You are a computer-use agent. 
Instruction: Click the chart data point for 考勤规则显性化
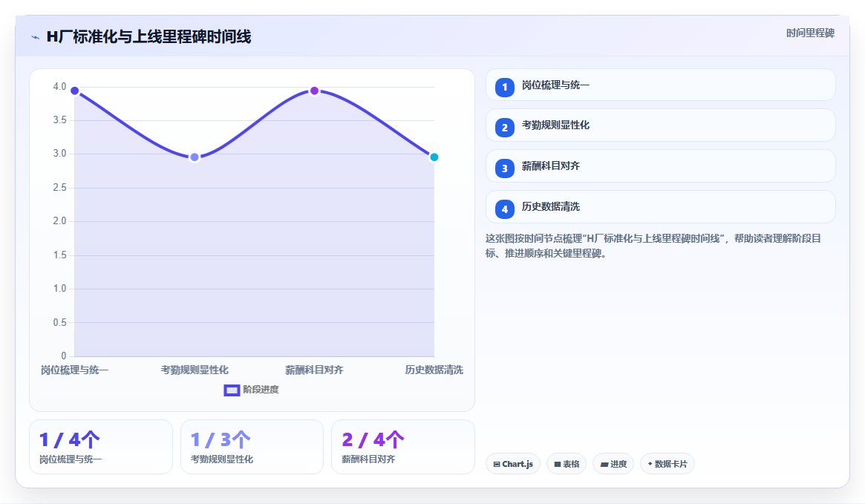coord(195,157)
